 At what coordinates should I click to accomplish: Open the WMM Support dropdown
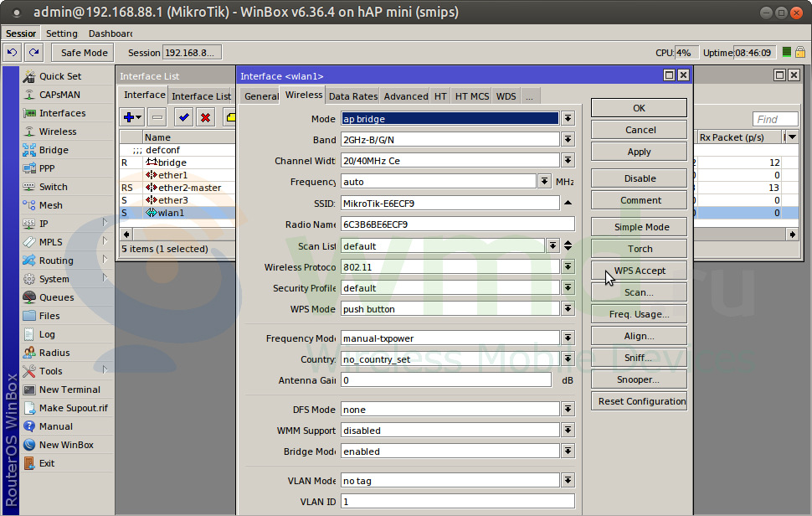[568, 430]
